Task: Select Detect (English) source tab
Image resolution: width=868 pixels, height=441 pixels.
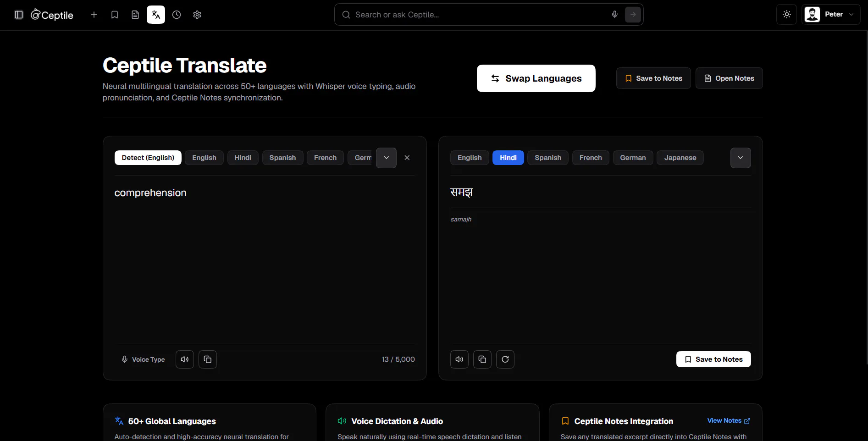Action: 148,158
